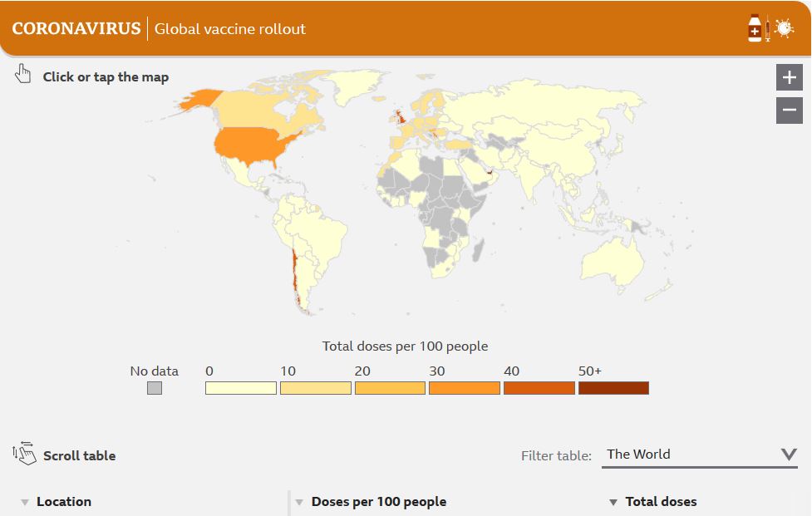The height and width of the screenshot is (516, 812).
Task: Click the zoom out minus button
Action: pos(789,110)
